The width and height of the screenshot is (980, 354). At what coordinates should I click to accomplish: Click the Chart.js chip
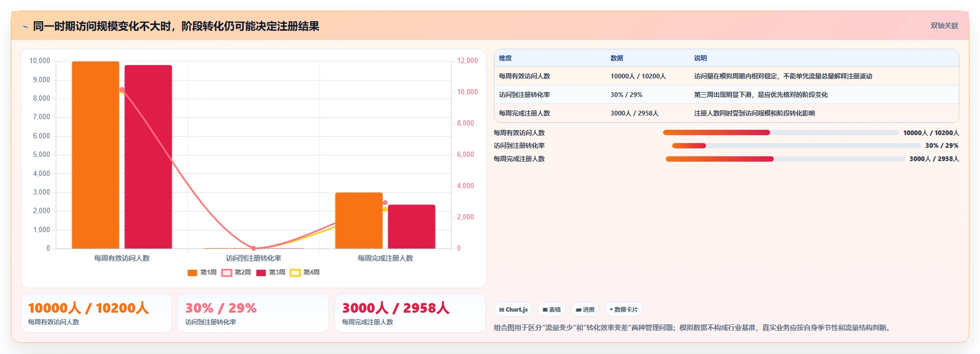pos(513,309)
